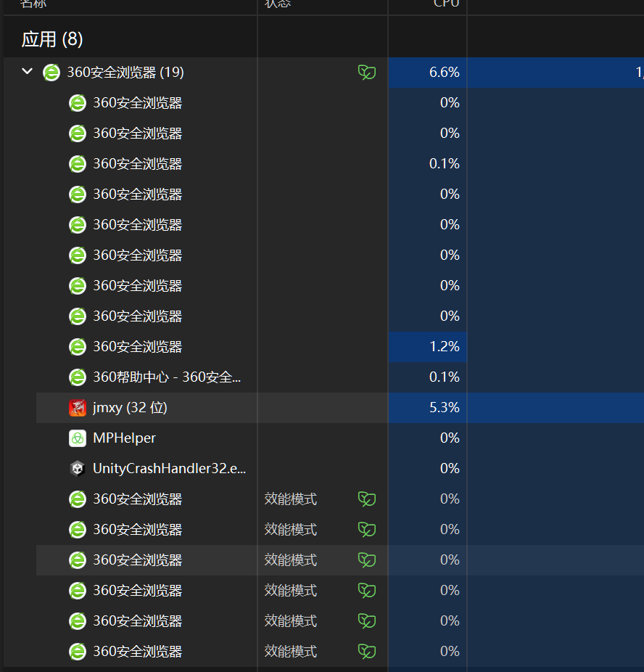The image size is (644, 672).
Task: Select the UnityCrashHandler32.e... process name
Action: [x=170, y=469]
